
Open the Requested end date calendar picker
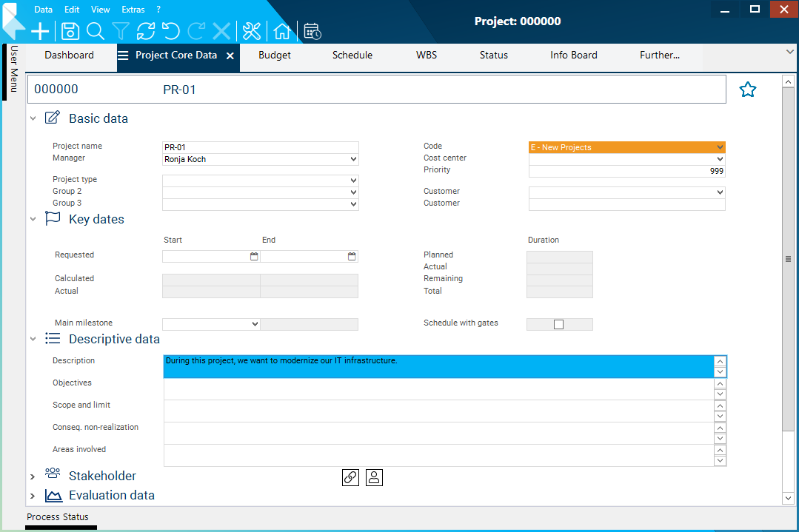pyautogui.click(x=352, y=257)
